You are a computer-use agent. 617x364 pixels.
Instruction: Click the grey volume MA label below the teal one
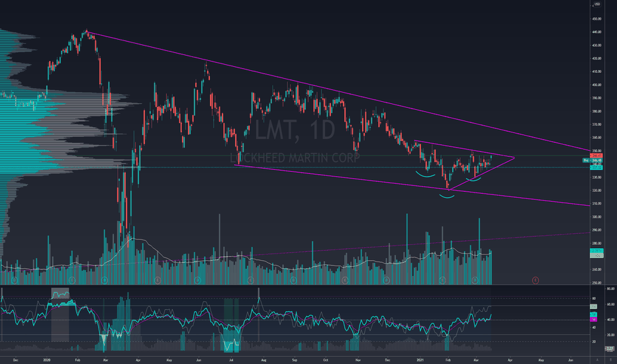[597, 255]
